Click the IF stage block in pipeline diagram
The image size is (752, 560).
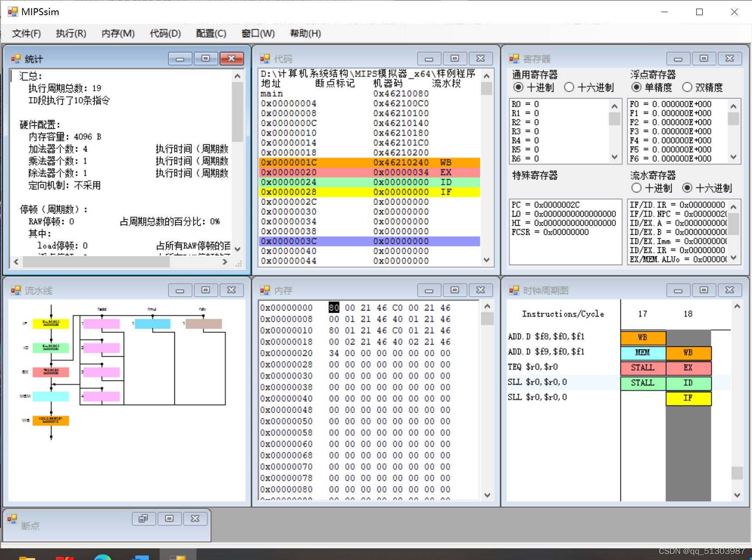51,323
